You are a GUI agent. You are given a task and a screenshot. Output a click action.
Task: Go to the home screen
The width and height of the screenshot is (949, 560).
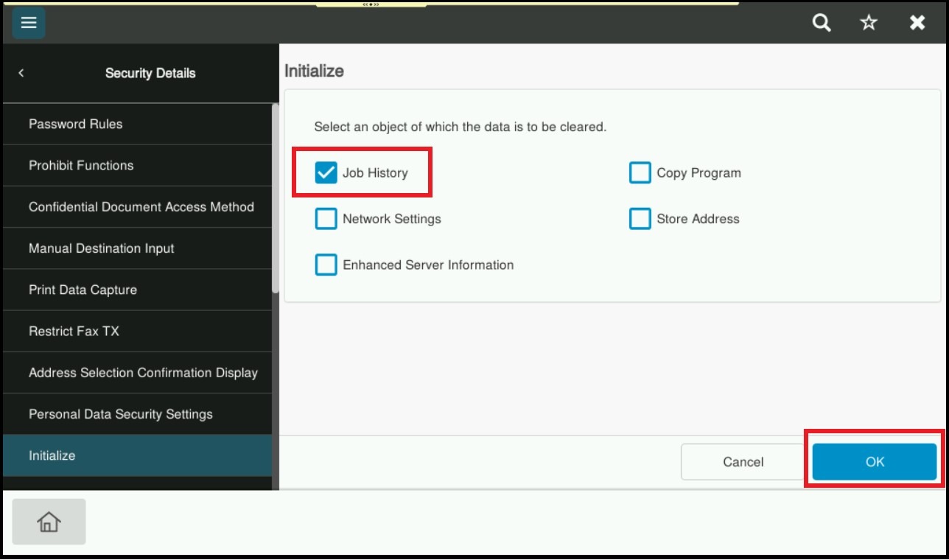[49, 522]
